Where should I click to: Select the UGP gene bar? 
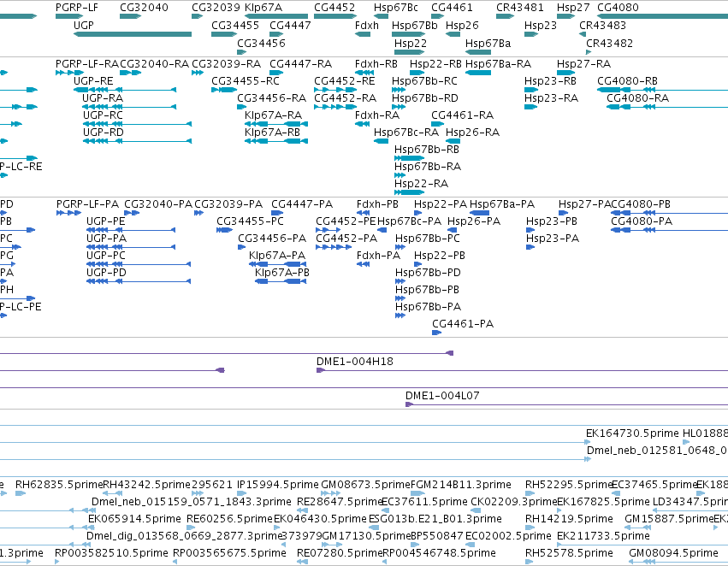(x=133, y=34)
